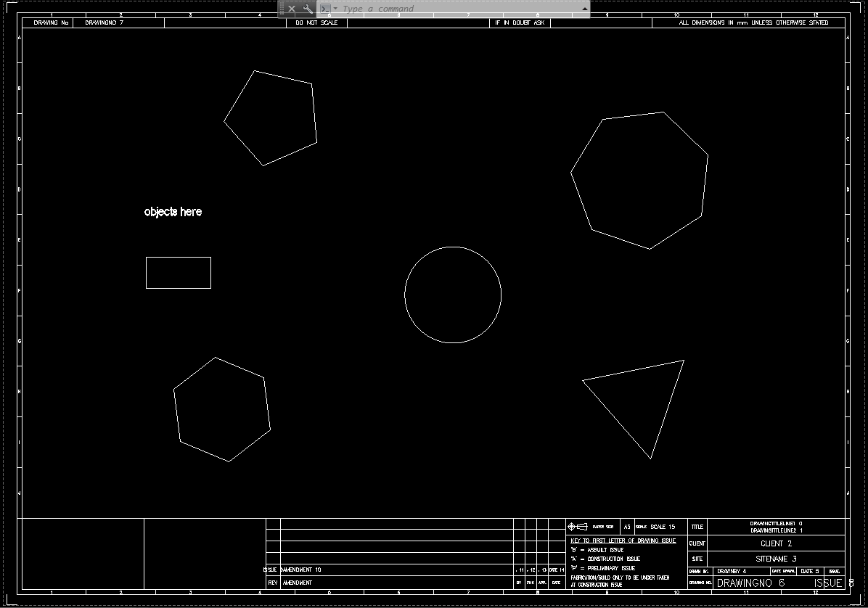The image size is (868, 608).
Task: Click the 'A3' paper size cell
Action: click(x=627, y=527)
